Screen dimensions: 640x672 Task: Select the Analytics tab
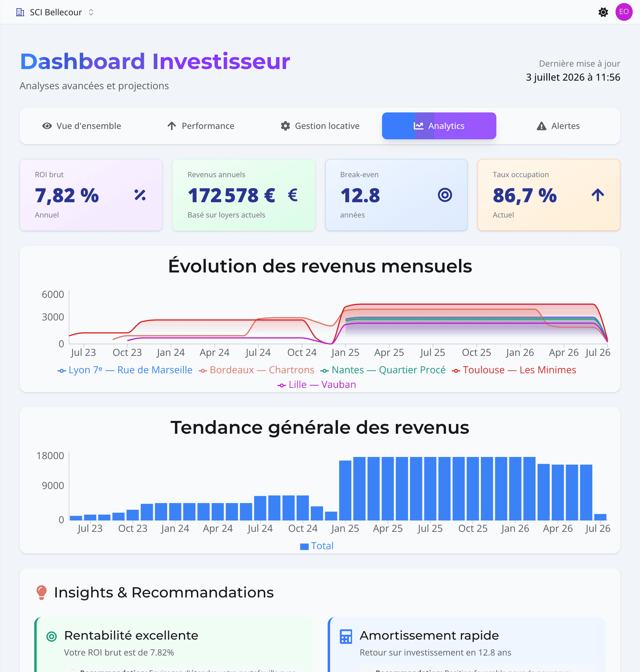439,126
